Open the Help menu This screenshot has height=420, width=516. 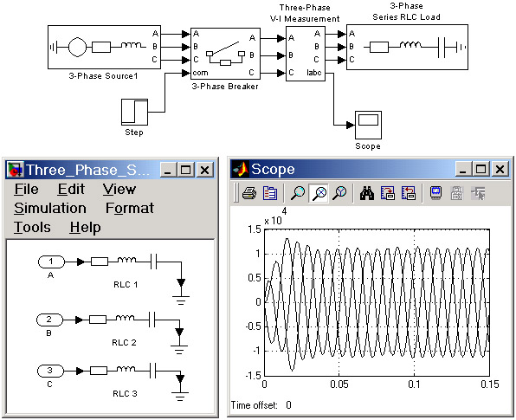pos(85,228)
